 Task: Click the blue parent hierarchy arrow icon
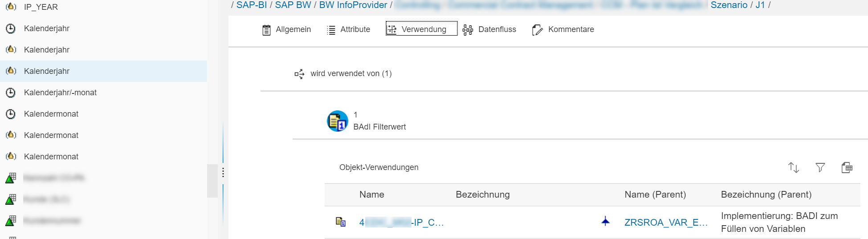[x=605, y=221]
